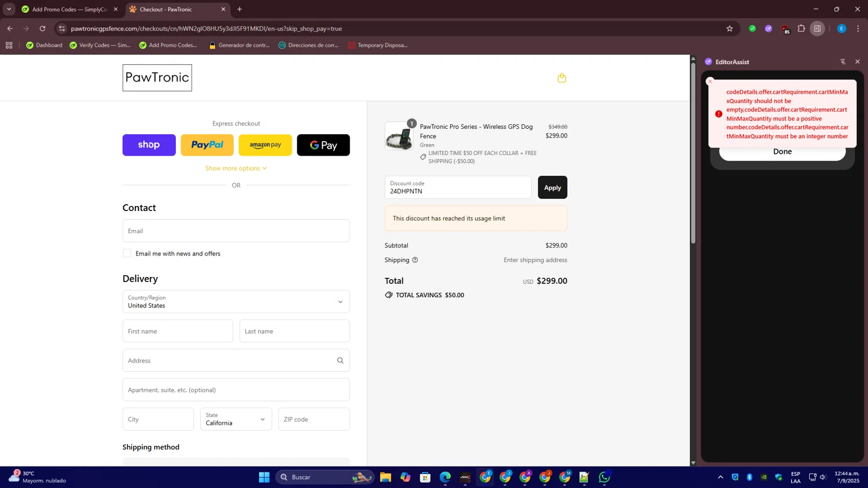Close the EditorAssist side panel
This screenshot has height=488, width=868.
pos(858,62)
